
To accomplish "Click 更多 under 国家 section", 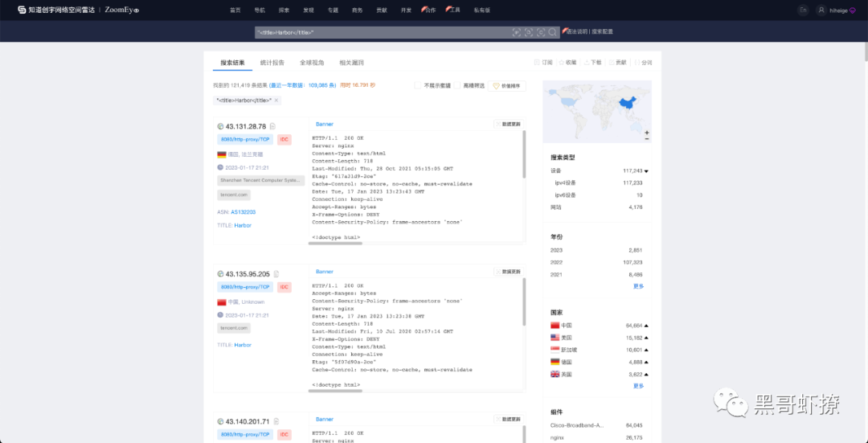I will pyautogui.click(x=638, y=386).
